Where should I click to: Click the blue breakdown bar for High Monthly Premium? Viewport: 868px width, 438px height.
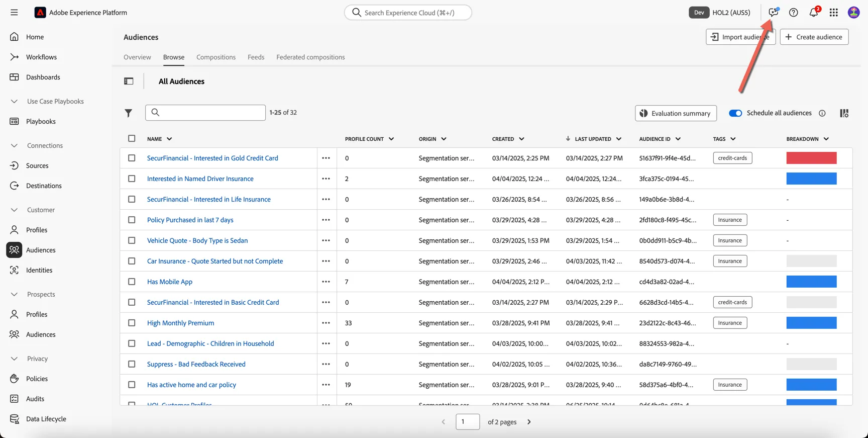(811, 323)
